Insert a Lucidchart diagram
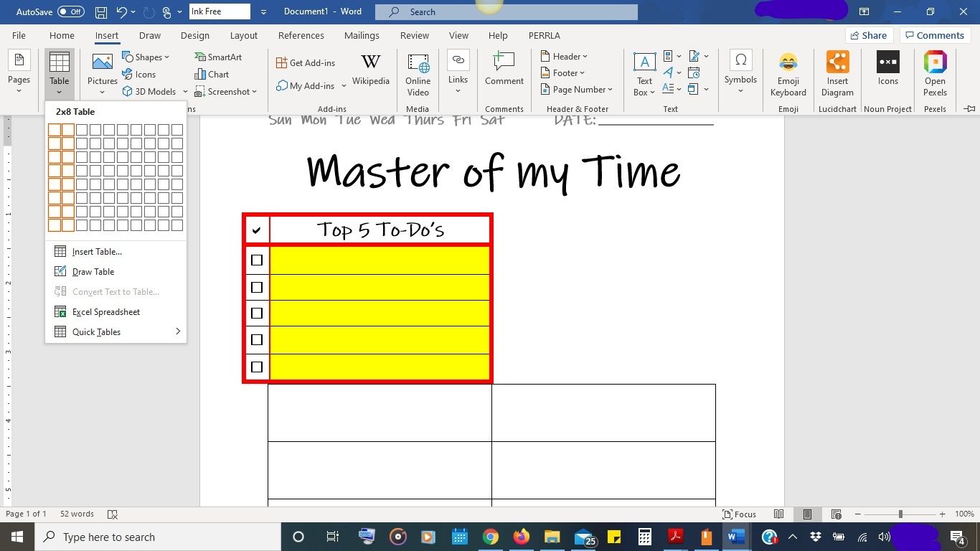This screenshot has width=980, height=551. click(x=837, y=72)
